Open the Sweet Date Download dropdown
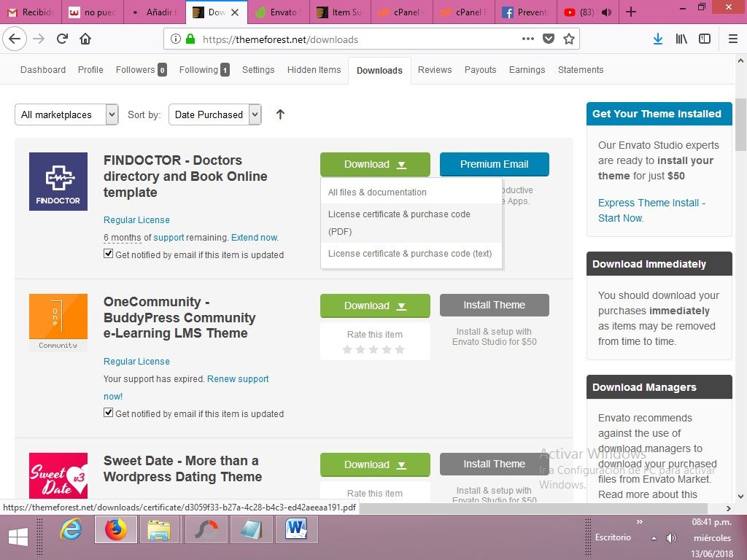Screen dimensions: 747x560 tap(375, 464)
